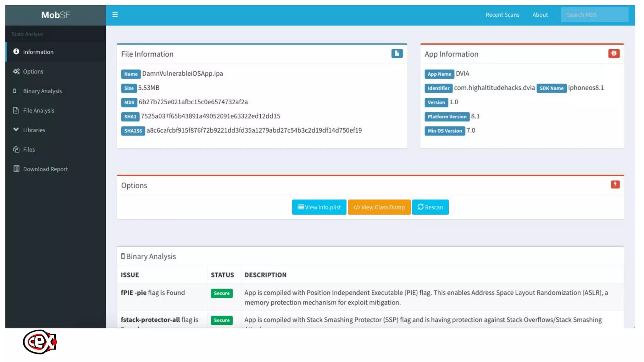The height and width of the screenshot is (362, 644).
Task: Open the About link
Action: tap(540, 15)
